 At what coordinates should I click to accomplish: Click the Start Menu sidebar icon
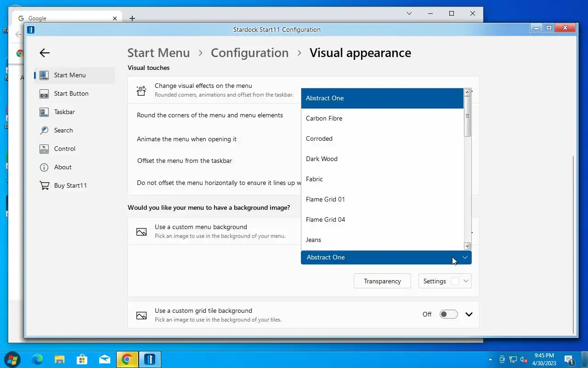point(44,75)
